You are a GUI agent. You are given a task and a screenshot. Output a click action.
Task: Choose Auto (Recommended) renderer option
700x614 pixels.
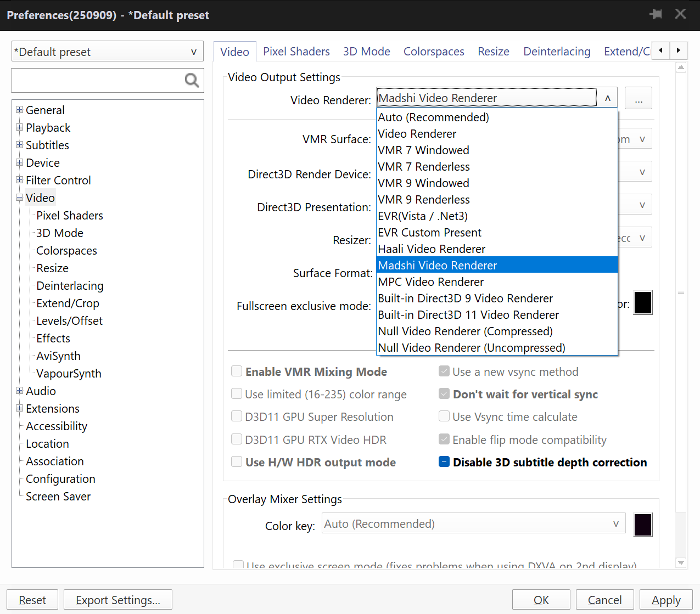click(x=497, y=117)
